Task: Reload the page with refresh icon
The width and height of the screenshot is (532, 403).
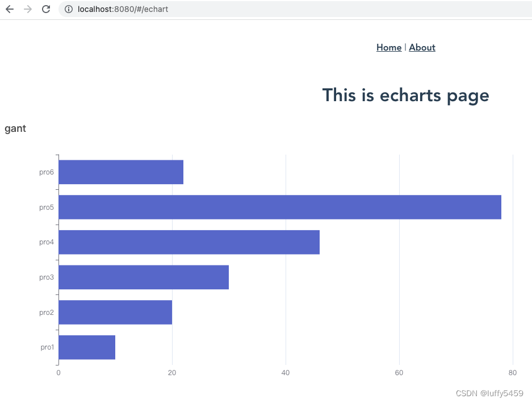Action: pyautogui.click(x=46, y=9)
